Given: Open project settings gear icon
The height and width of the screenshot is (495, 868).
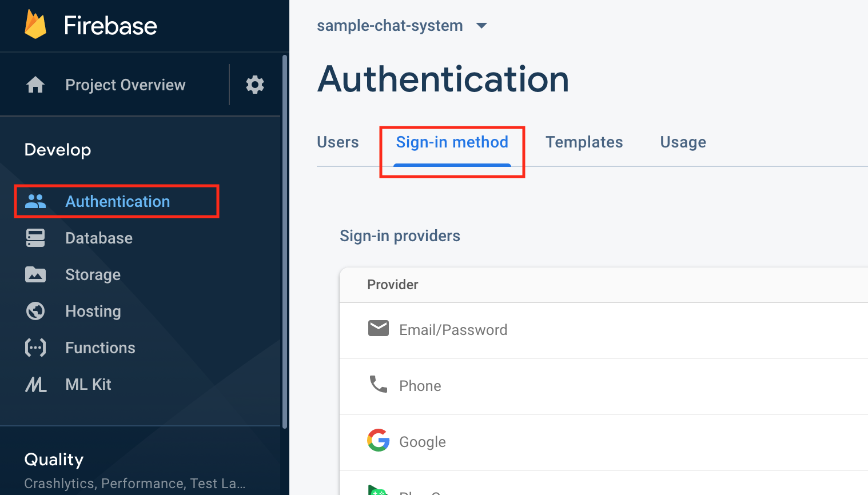Looking at the screenshot, I should (x=255, y=85).
